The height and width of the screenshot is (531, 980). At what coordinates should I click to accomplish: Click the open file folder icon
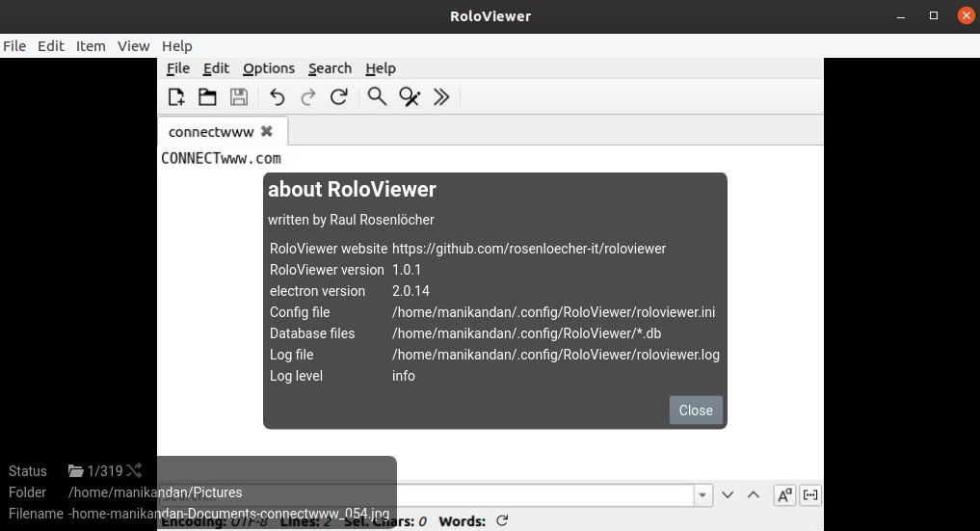pyautogui.click(x=207, y=96)
